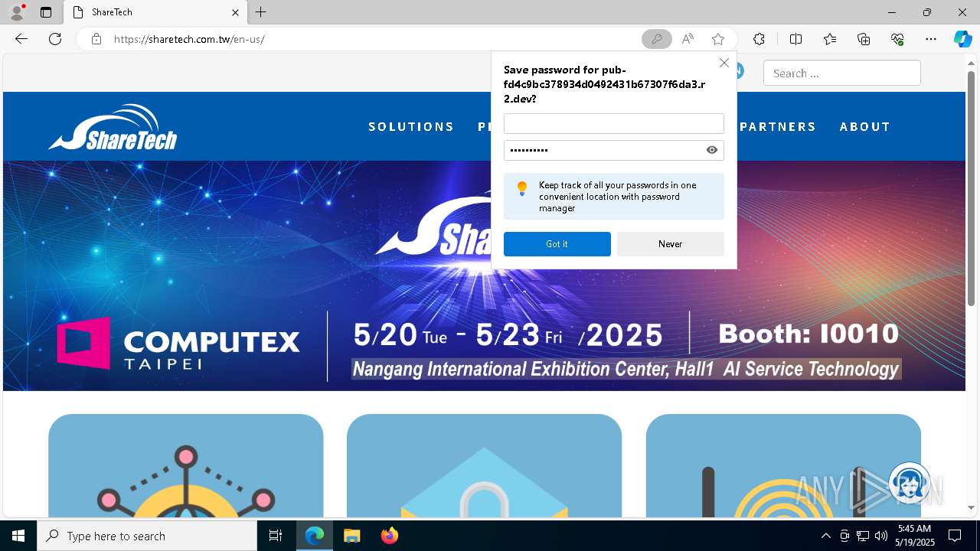Open the ABOUT menu
This screenshot has height=551, width=980.
tap(865, 127)
